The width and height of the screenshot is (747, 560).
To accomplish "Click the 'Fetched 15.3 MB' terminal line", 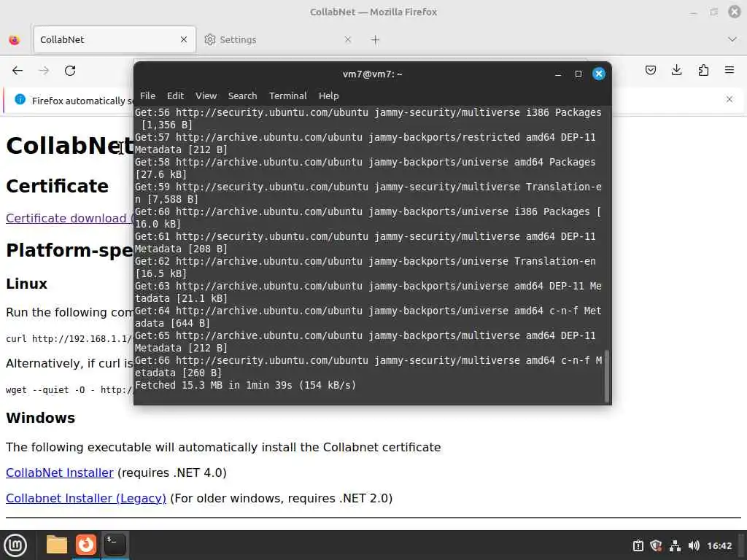I will 245,385.
